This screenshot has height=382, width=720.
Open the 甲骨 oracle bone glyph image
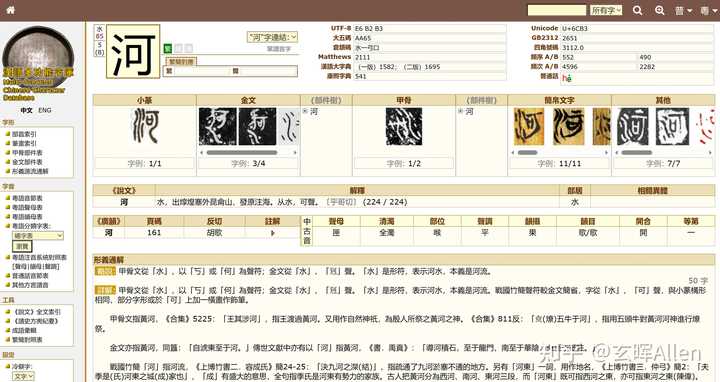coord(404,126)
